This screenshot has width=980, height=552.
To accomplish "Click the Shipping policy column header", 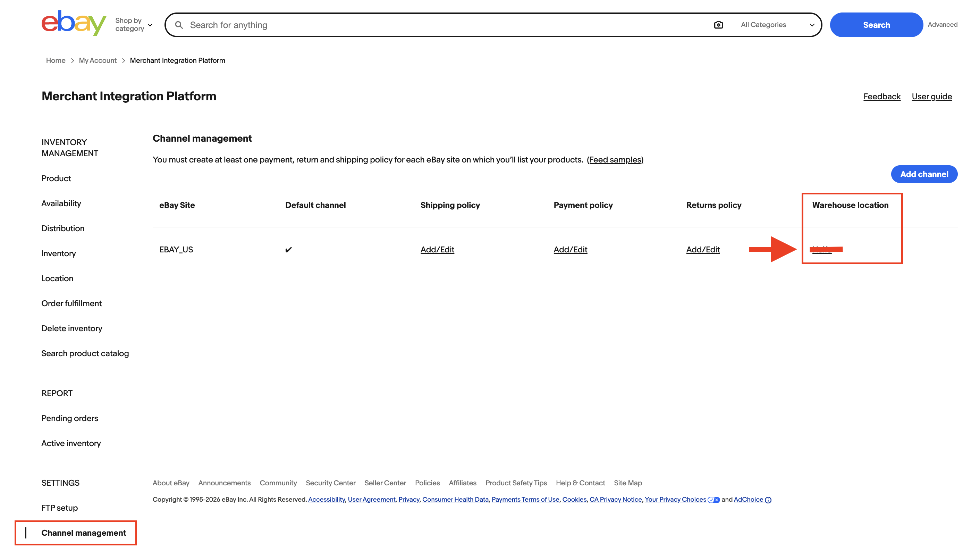I will click(x=450, y=205).
